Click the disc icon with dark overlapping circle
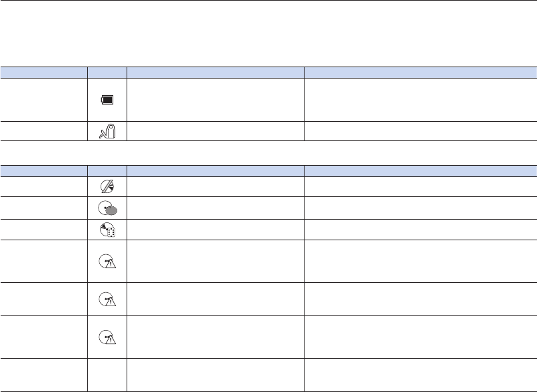 click(107, 208)
